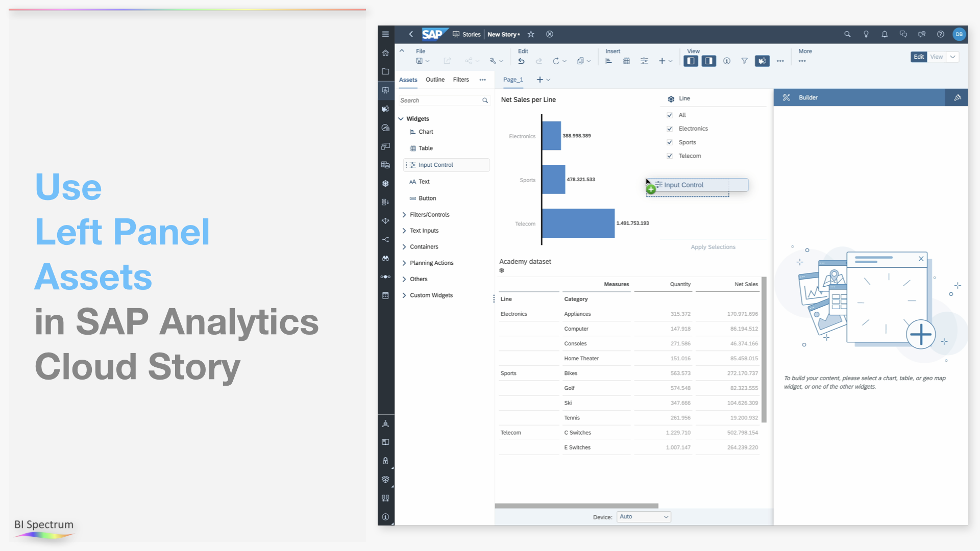Screen dimensions: 980x551
Task: Select the Table widget asset
Action: pyautogui.click(x=426, y=148)
